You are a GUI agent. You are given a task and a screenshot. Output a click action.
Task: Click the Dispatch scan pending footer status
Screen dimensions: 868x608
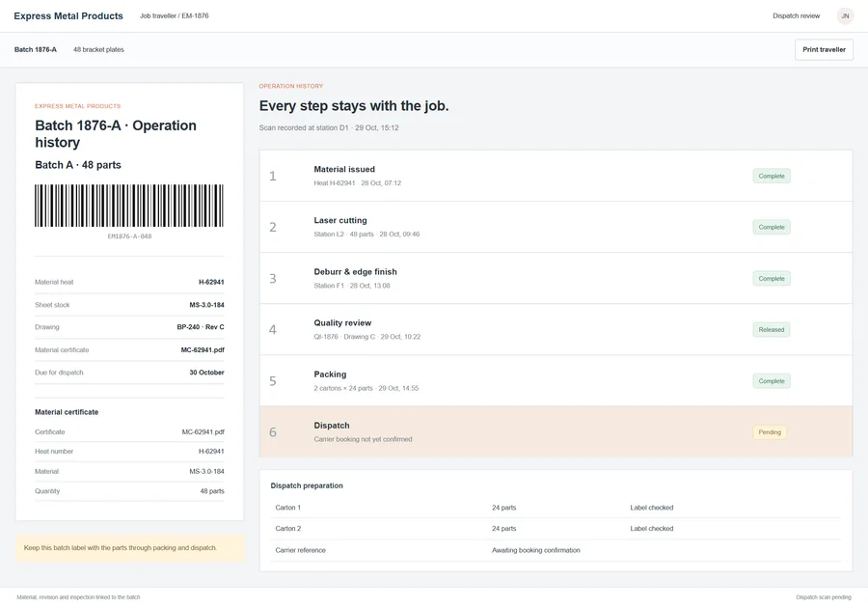[x=824, y=597]
